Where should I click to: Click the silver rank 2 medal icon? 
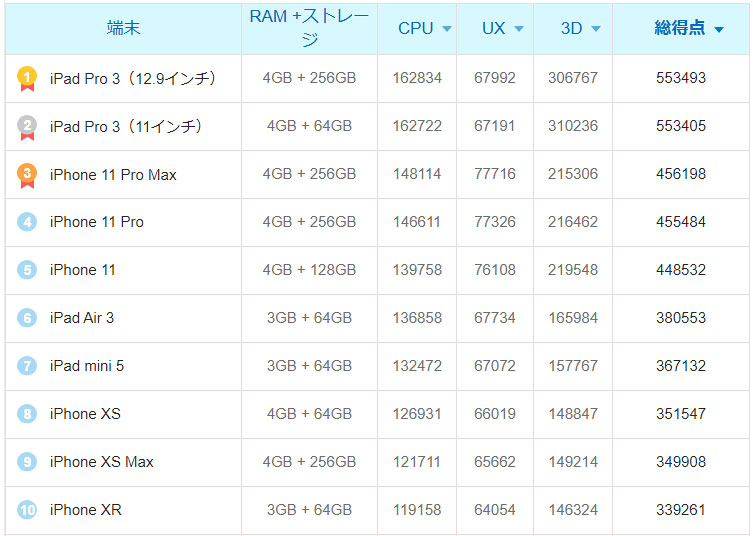coord(27,127)
